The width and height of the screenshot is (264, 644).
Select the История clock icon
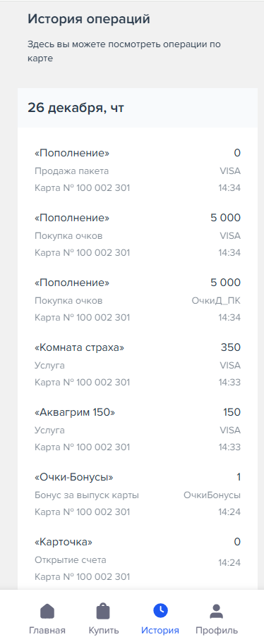click(x=160, y=611)
